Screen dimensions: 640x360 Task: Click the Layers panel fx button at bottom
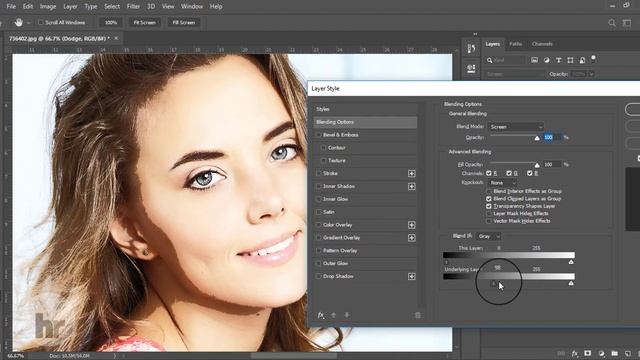coord(575,353)
